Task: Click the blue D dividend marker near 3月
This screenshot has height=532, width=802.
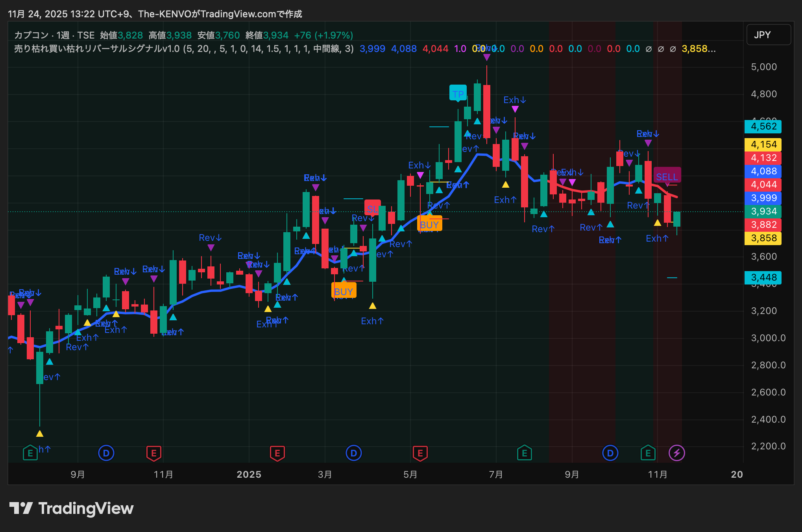Action: (353, 453)
